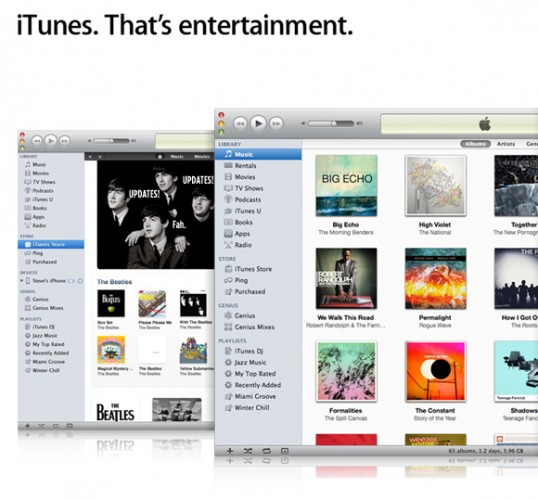Click the Fast-forward button in front window

(x=276, y=123)
